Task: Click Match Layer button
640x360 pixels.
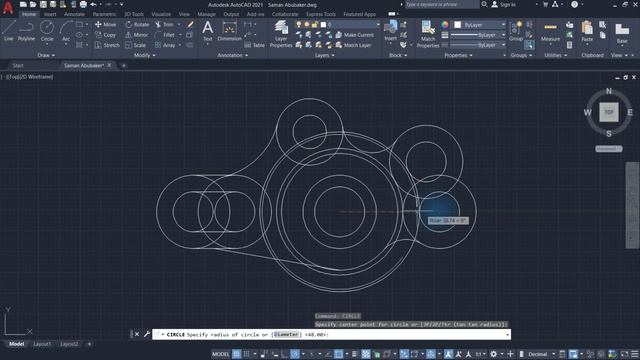Action: click(x=353, y=45)
